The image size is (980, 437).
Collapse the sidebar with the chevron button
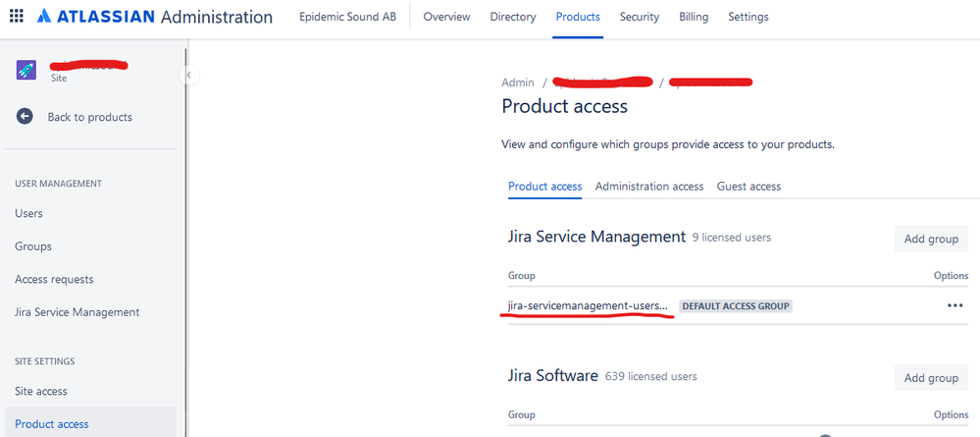coord(188,76)
